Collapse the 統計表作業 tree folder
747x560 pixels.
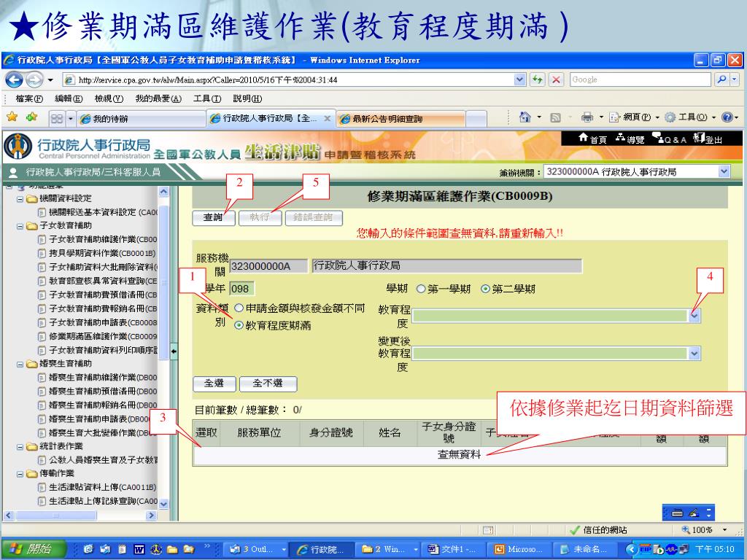click(x=20, y=447)
